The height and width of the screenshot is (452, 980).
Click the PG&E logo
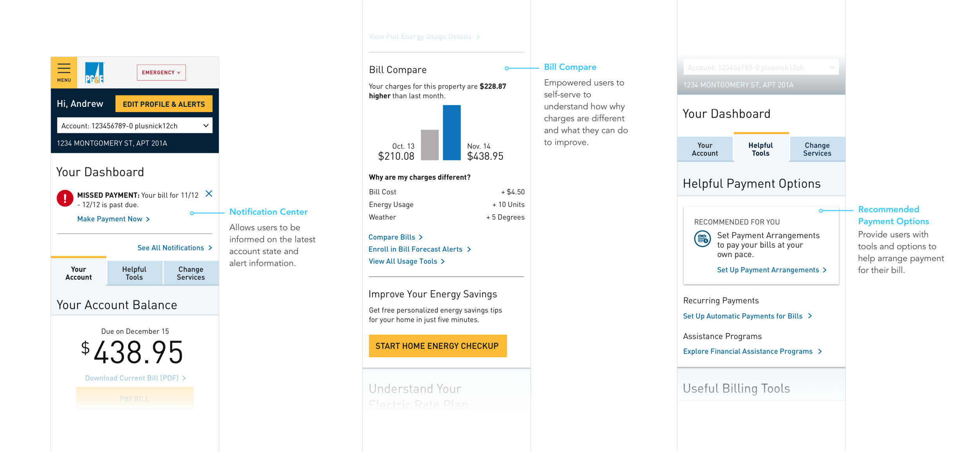tap(94, 73)
